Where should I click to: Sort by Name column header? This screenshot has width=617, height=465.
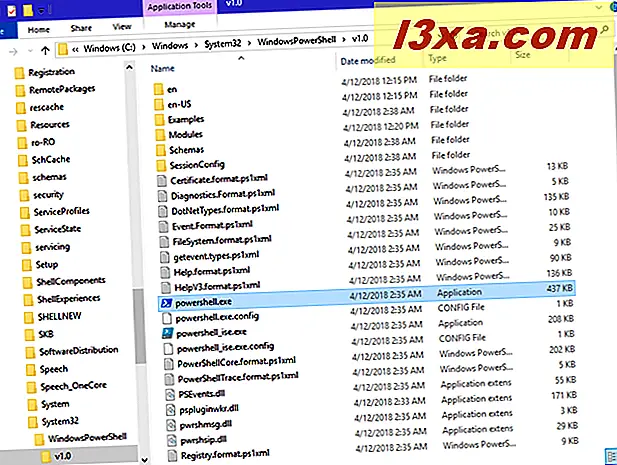[162, 68]
